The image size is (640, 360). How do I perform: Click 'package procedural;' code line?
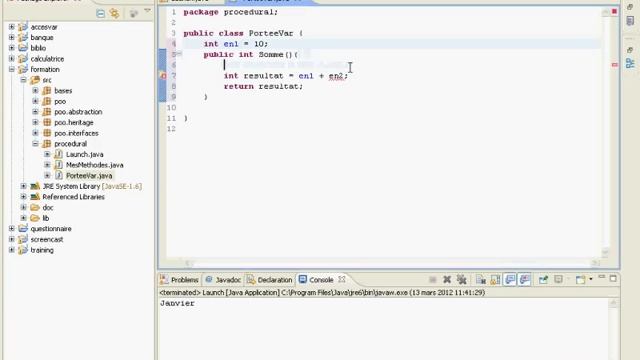[231, 12]
